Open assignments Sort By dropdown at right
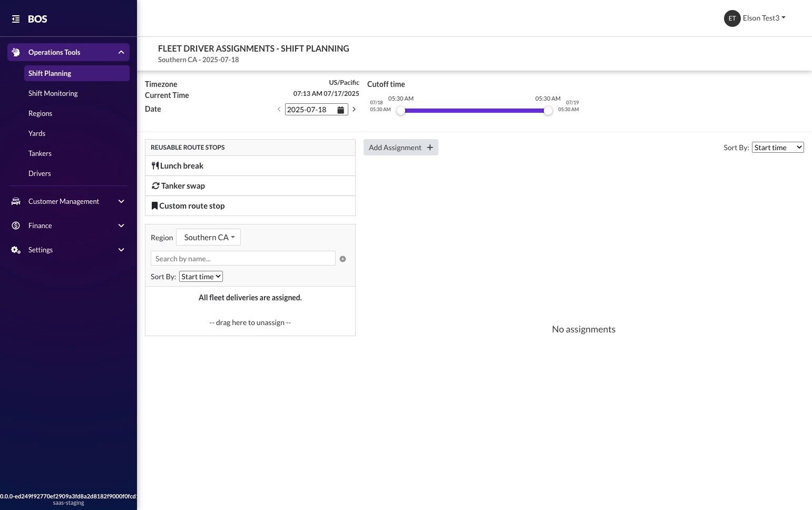 (x=778, y=148)
